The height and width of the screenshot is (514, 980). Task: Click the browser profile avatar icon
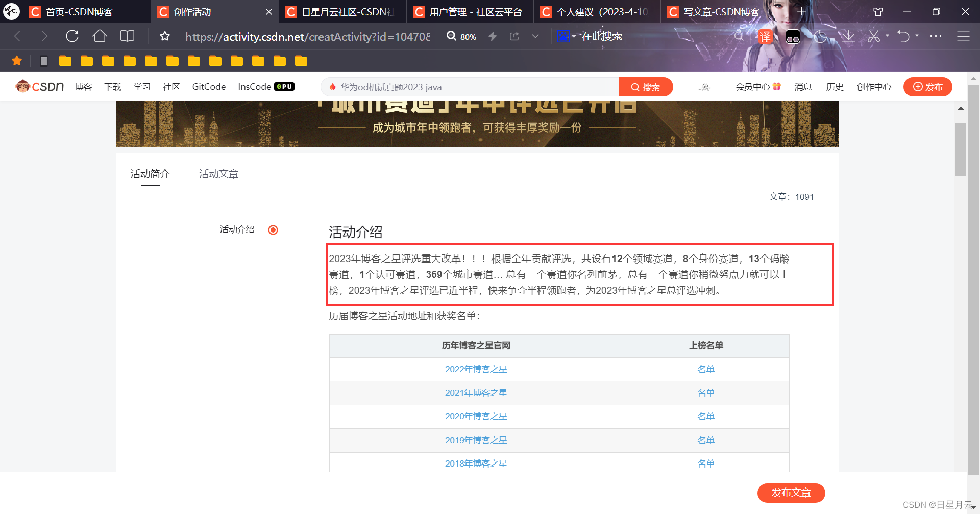click(11, 11)
